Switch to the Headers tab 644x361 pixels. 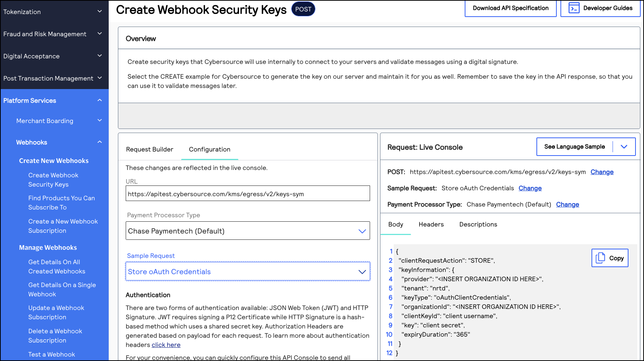[431, 224]
